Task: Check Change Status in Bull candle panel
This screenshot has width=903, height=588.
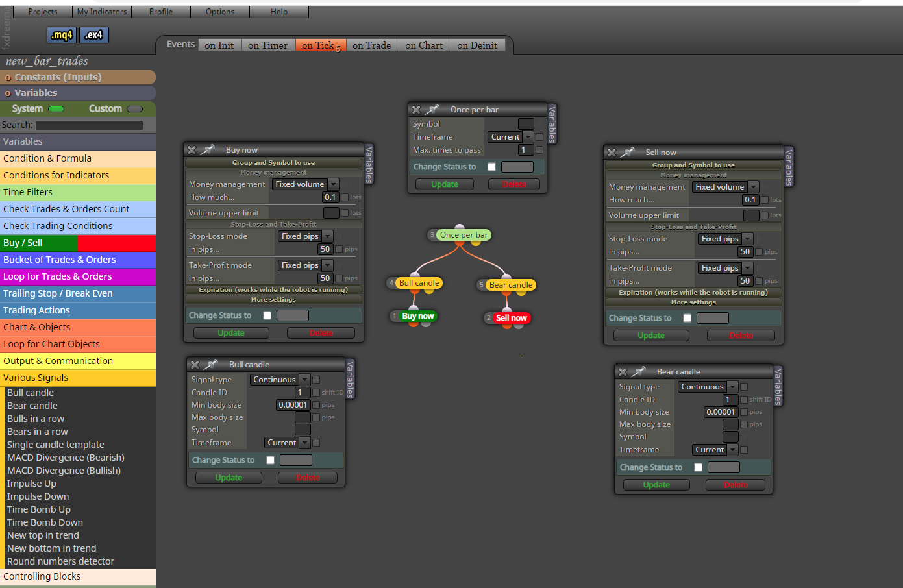Action: 270,460
